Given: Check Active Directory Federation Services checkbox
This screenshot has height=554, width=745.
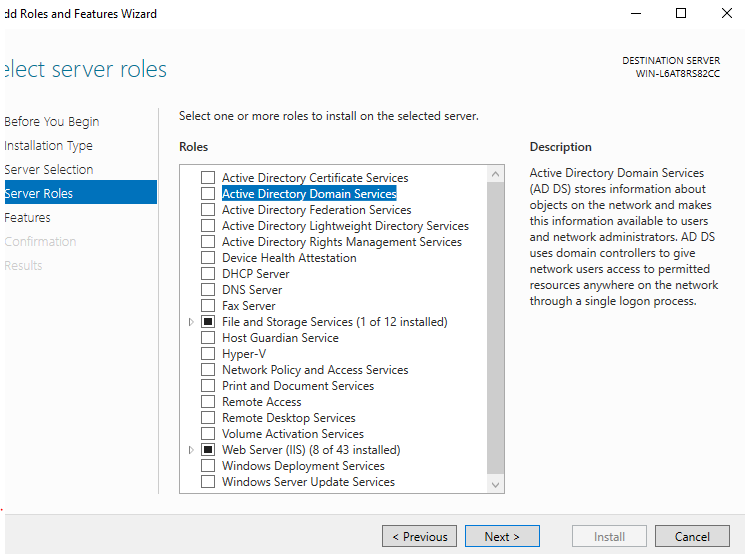Looking at the screenshot, I should click(x=208, y=210).
